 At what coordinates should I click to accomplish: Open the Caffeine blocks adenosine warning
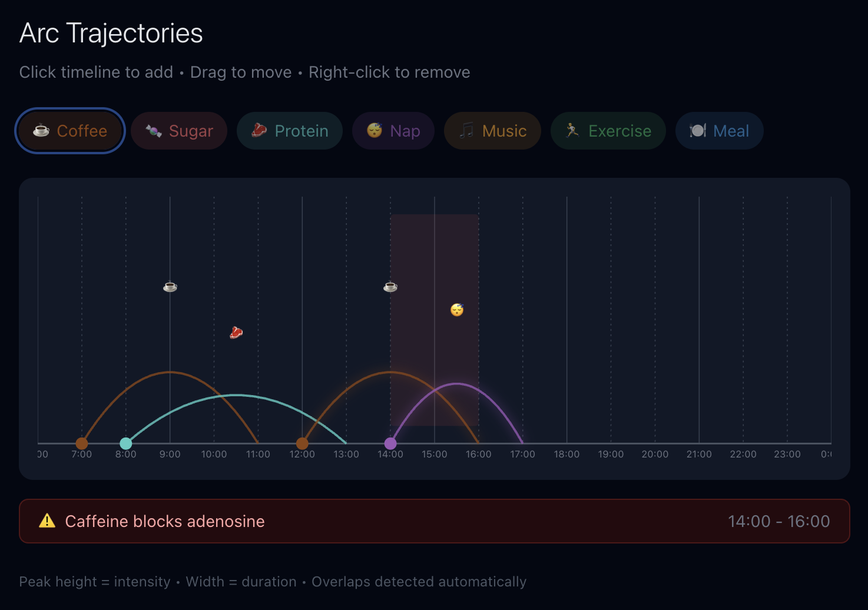[165, 521]
